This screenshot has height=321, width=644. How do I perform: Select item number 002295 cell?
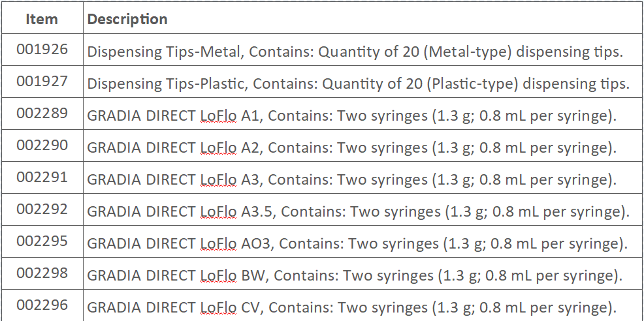(x=42, y=241)
